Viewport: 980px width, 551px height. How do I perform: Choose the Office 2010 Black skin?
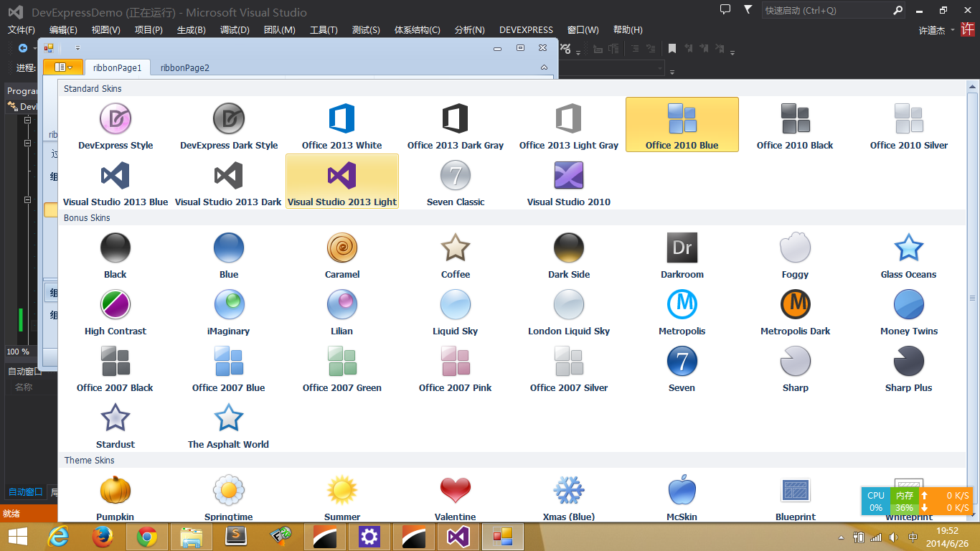[x=795, y=125]
